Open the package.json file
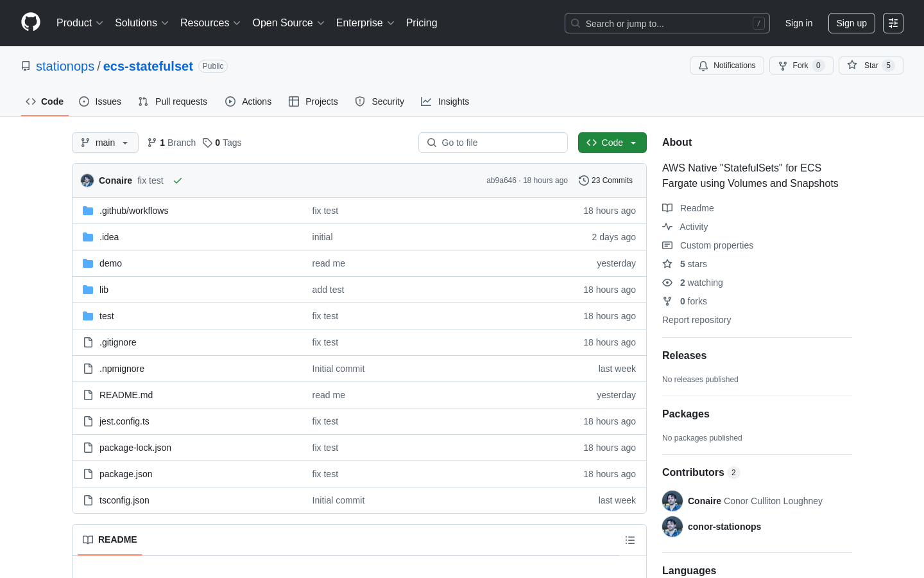The width and height of the screenshot is (924, 578). (126, 474)
